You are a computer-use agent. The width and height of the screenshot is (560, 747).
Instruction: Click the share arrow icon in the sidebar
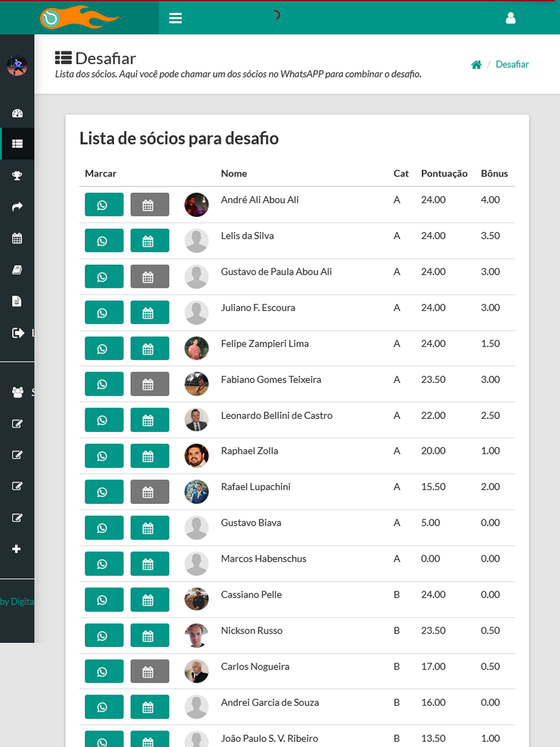click(x=17, y=207)
